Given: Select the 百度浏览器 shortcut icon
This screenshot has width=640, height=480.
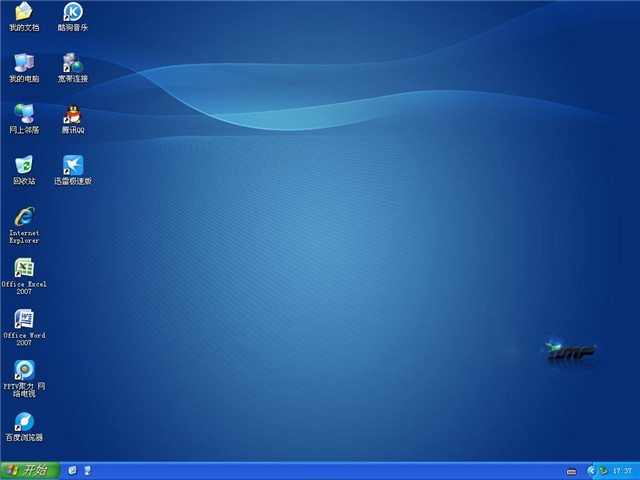Looking at the screenshot, I should coord(24,427).
